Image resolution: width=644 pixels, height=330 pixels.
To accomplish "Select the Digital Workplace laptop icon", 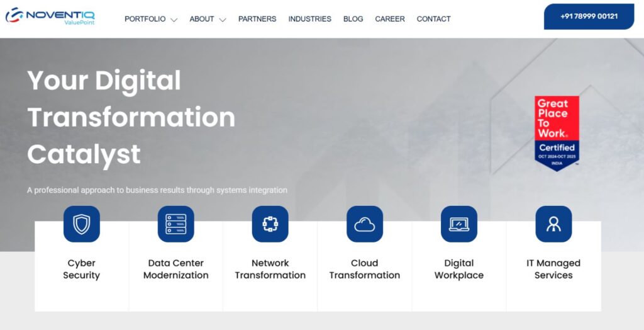I will [459, 224].
